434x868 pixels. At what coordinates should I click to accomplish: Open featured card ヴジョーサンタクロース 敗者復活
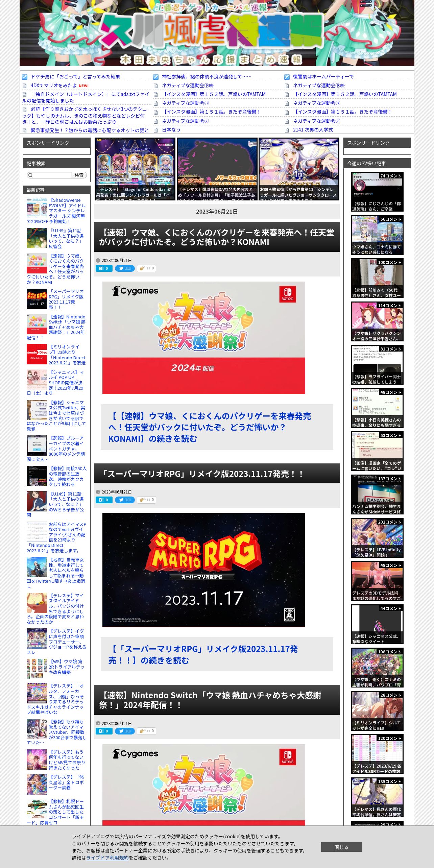299,169
